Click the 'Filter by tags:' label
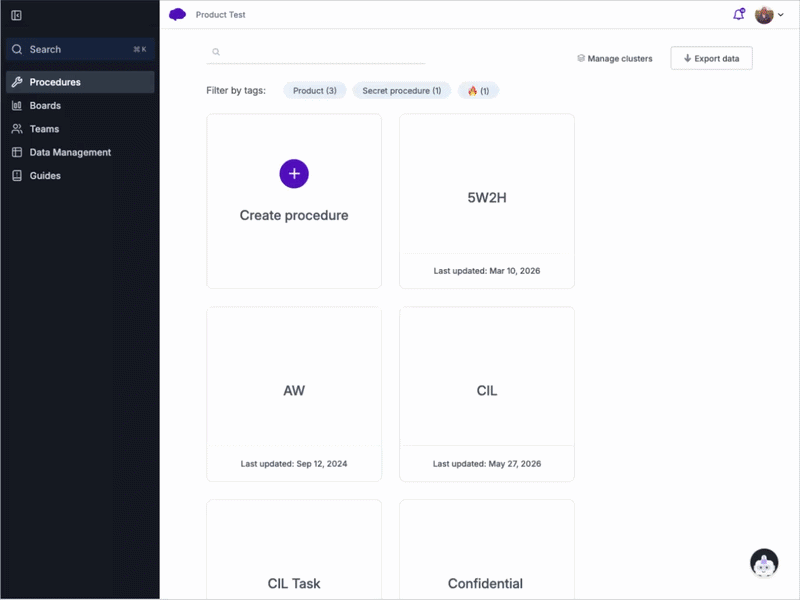 click(236, 90)
